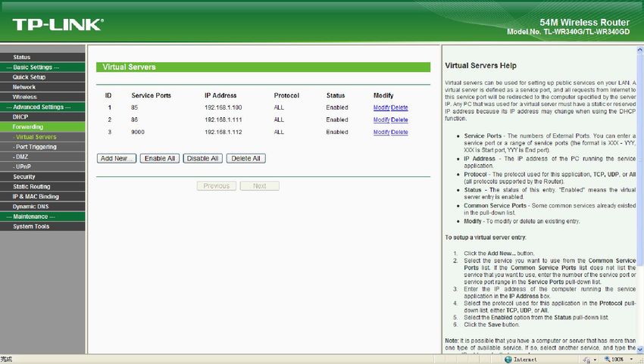The height and width of the screenshot is (364, 644).
Task: Click the Advanced Settings section header
Action: pos(42,107)
